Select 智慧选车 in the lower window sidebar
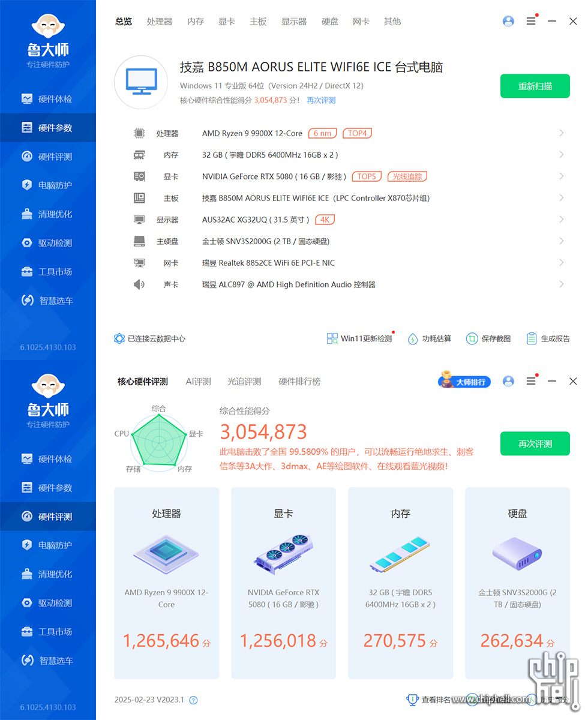Image resolution: width=588 pixels, height=720 pixels. tap(48, 661)
